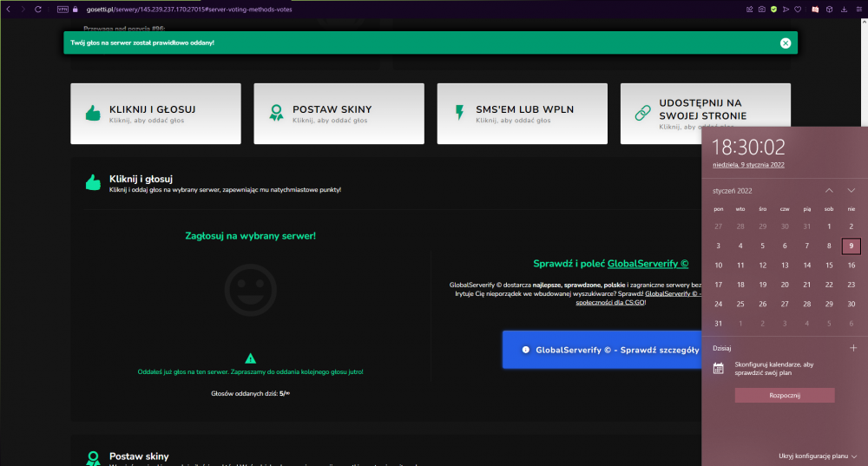Select the KLIKNIJ I GŁOSUJ voting card
Image resolution: width=868 pixels, height=466 pixels.
tap(155, 114)
